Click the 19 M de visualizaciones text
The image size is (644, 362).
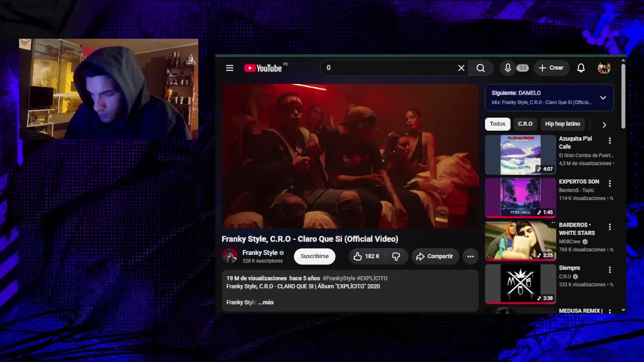257,278
